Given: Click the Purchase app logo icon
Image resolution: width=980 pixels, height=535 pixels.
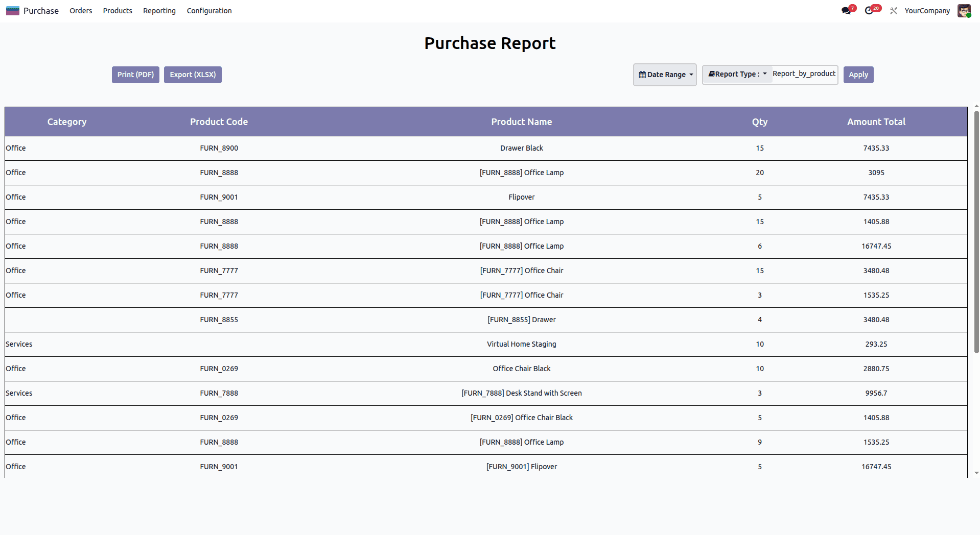Looking at the screenshot, I should click(x=13, y=10).
